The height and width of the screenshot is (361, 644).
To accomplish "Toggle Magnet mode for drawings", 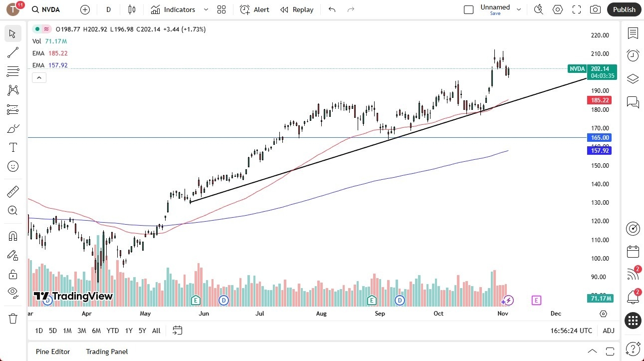I will 12,236.
